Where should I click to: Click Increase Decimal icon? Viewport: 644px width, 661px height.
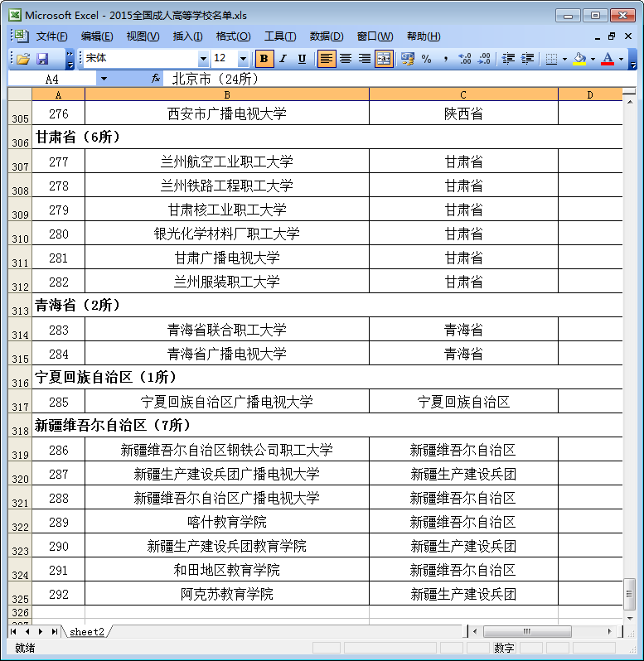[465, 59]
